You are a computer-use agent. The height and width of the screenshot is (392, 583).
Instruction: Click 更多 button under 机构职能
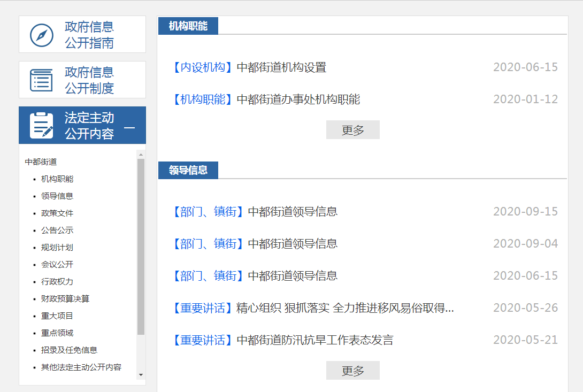click(x=353, y=130)
